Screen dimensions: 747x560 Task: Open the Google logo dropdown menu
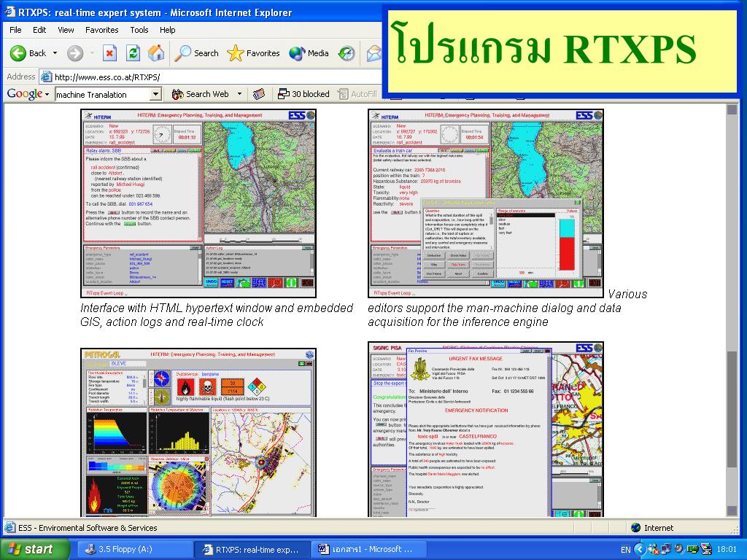tap(28, 94)
